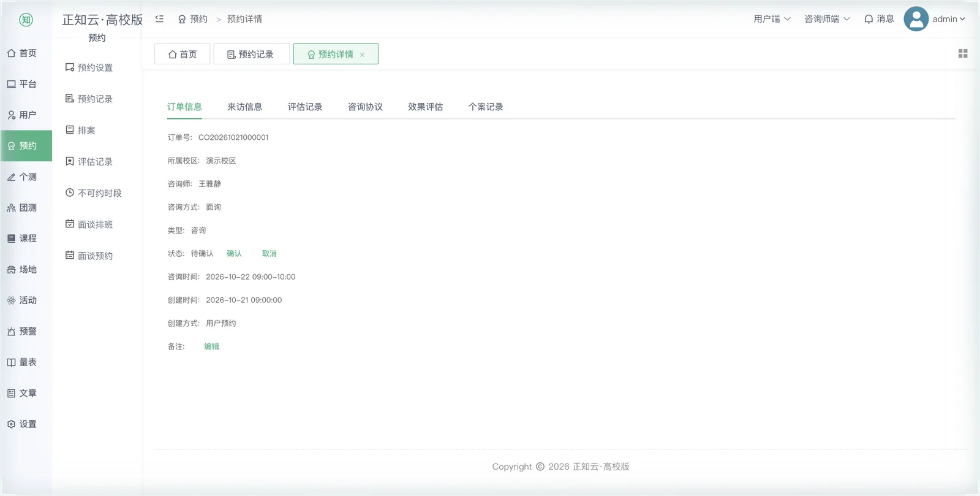The image size is (980, 496).
Task: Open the admin account dropdown arrow
Action: tap(962, 19)
